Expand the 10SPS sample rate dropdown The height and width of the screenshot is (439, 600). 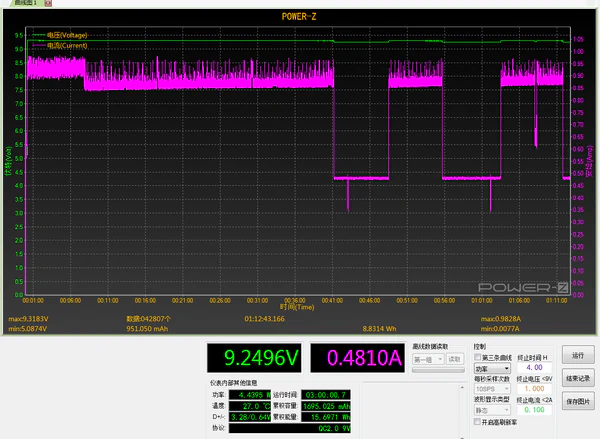(x=492, y=389)
